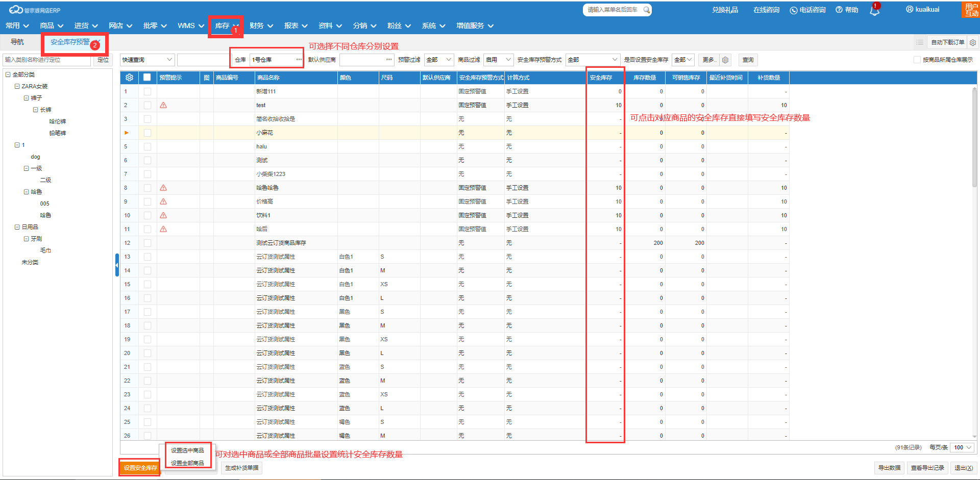Click the 退出(X) button
The image size is (980, 480).
[x=964, y=468]
